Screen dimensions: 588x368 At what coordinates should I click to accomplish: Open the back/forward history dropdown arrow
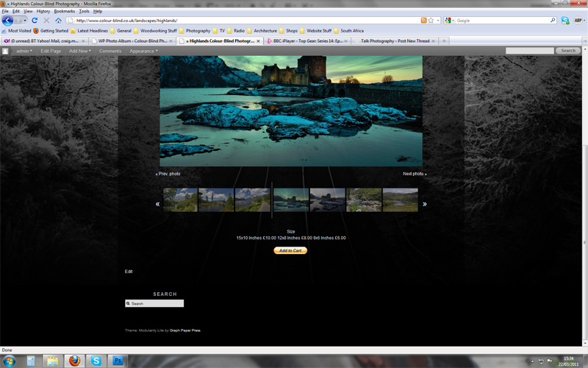point(25,21)
